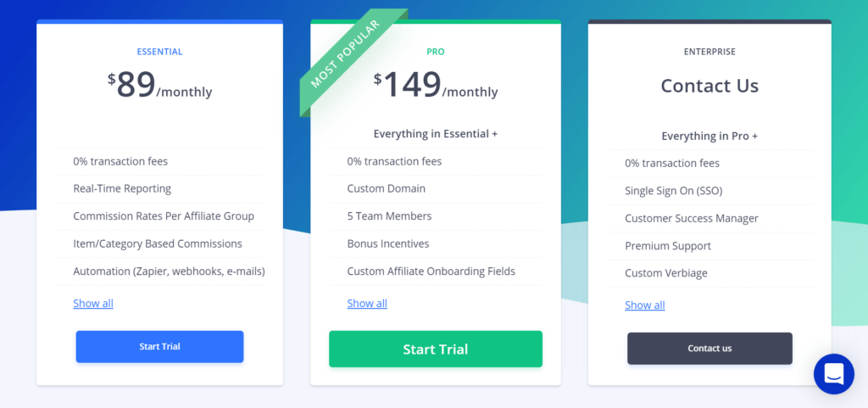Image resolution: width=868 pixels, height=408 pixels.
Task: Expand Show all under the Enterprise plan
Action: 644,305
